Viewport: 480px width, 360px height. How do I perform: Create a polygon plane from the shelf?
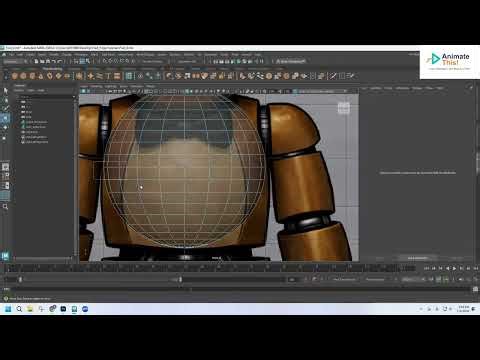[x=58, y=76]
